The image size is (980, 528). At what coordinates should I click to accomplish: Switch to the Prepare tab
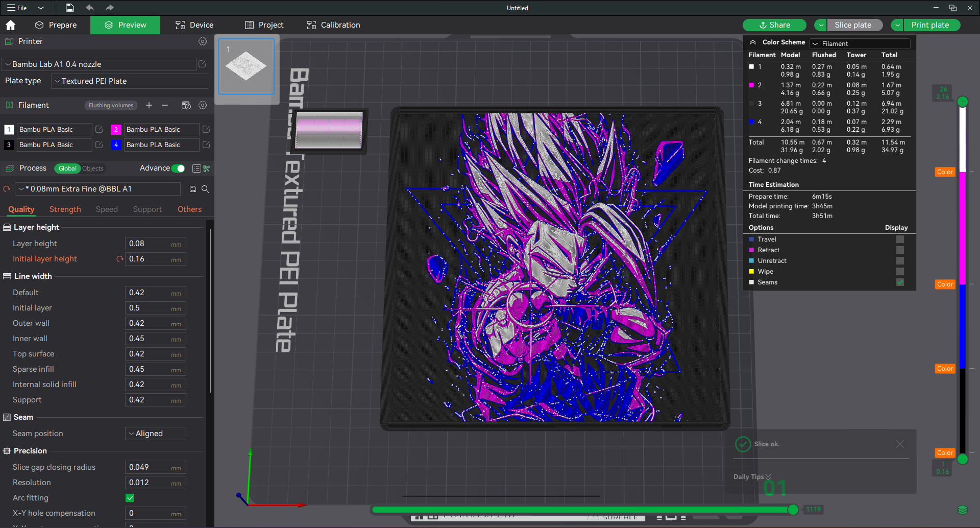point(56,25)
